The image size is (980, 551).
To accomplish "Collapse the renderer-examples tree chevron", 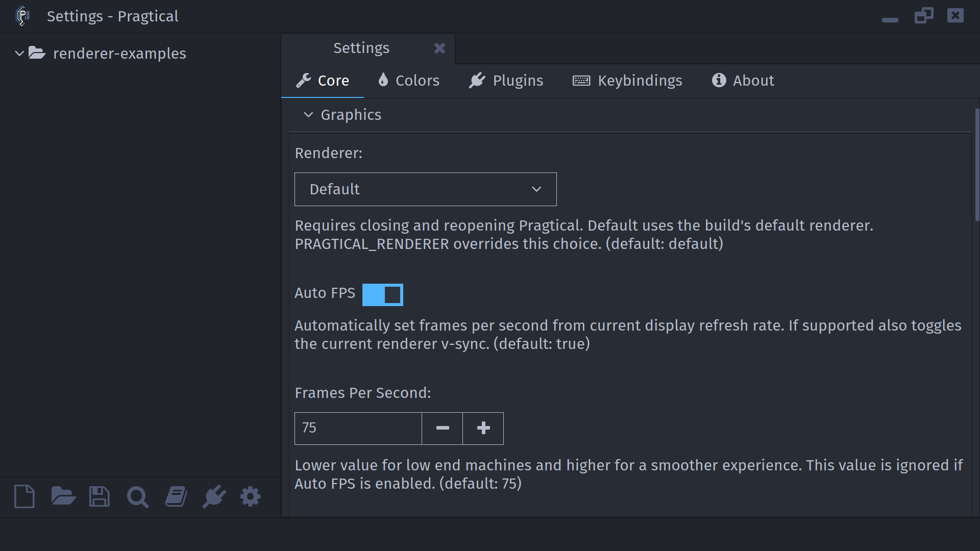I will point(19,53).
